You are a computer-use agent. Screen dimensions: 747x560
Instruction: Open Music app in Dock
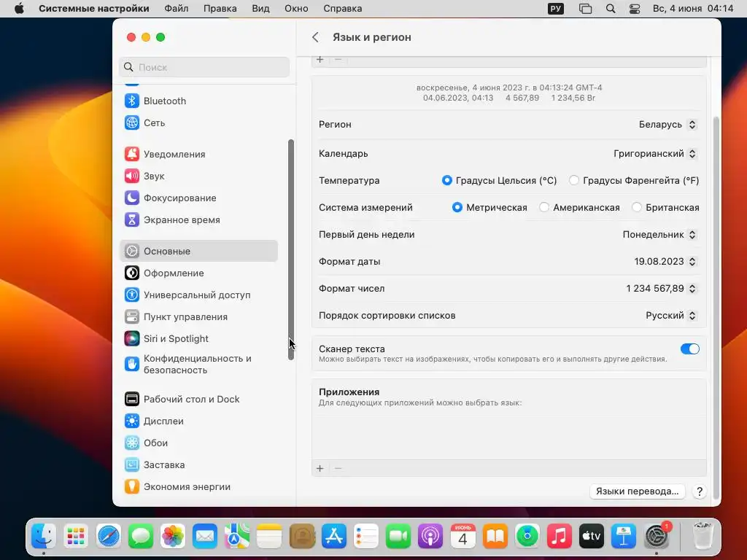pyautogui.click(x=560, y=537)
